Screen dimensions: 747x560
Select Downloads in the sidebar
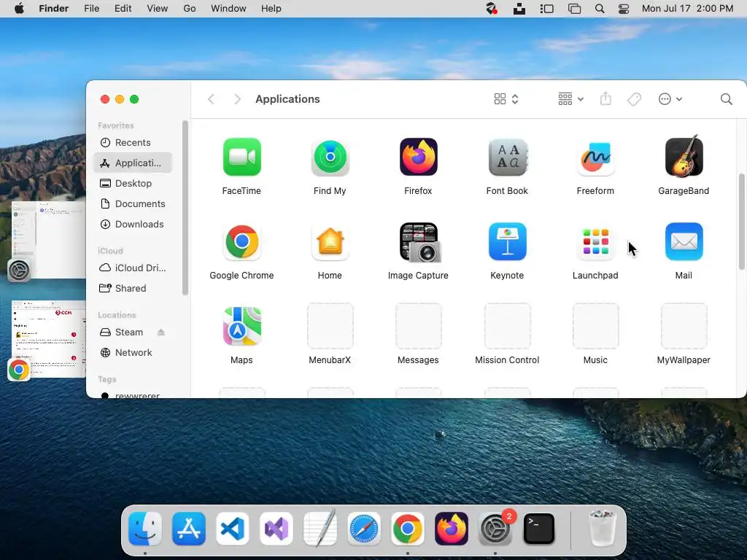click(x=133, y=225)
